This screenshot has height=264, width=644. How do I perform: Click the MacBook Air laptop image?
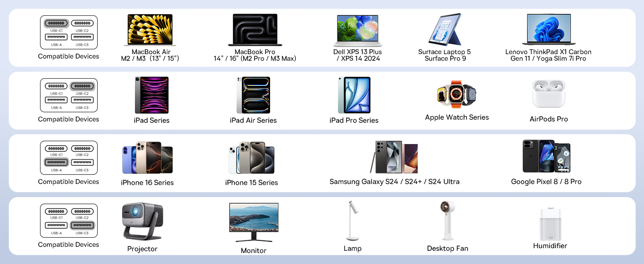click(x=150, y=30)
